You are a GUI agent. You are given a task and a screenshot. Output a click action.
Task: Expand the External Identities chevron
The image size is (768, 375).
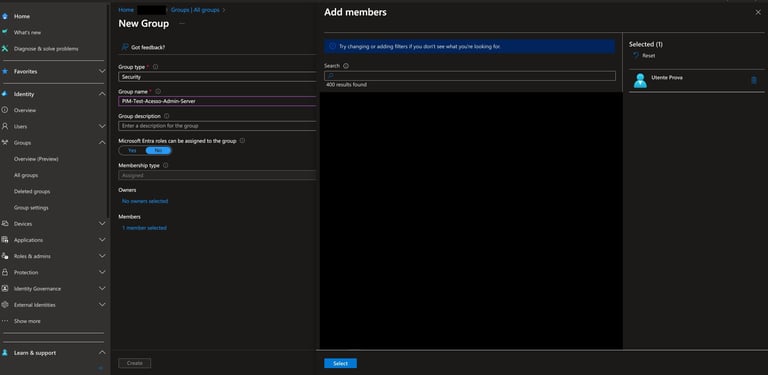tap(102, 305)
